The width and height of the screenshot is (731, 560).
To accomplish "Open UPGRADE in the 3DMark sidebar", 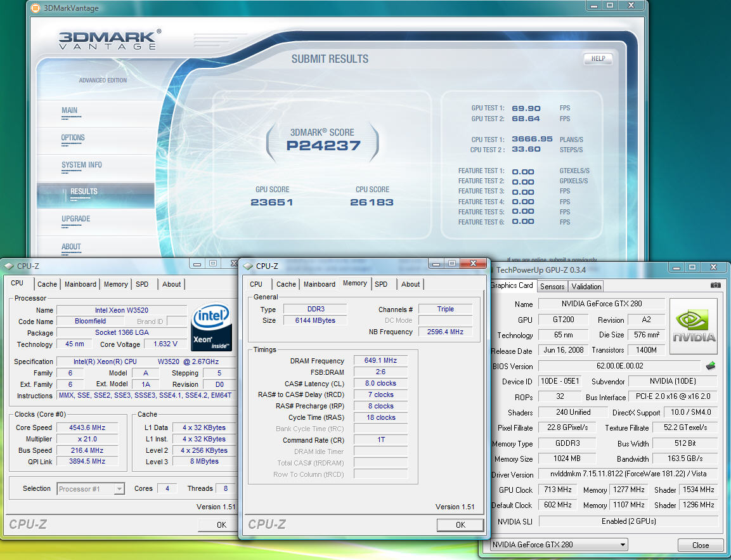I will pos(76,219).
